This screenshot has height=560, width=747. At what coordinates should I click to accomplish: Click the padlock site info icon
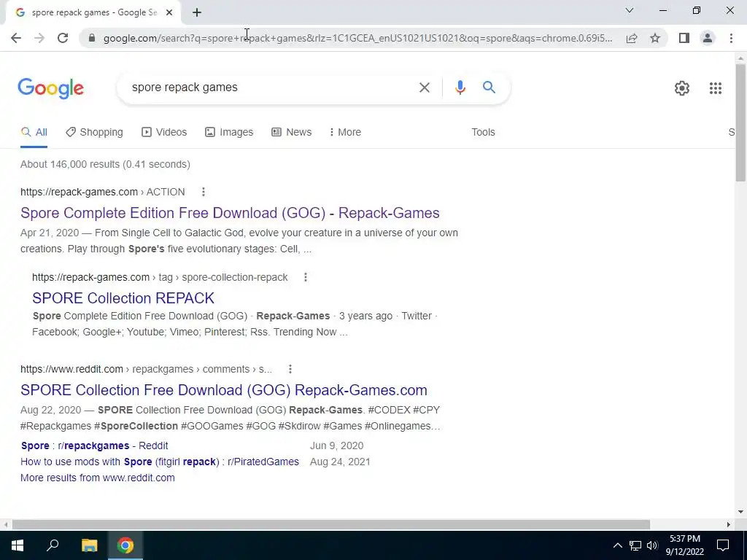(x=92, y=38)
